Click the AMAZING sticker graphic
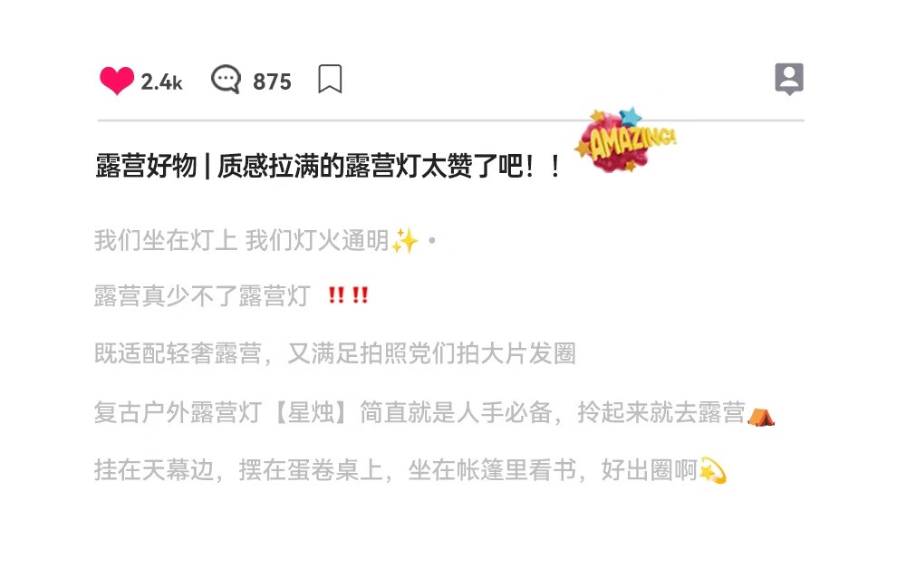Viewport: 906px width, 588px height. (626, 140)
